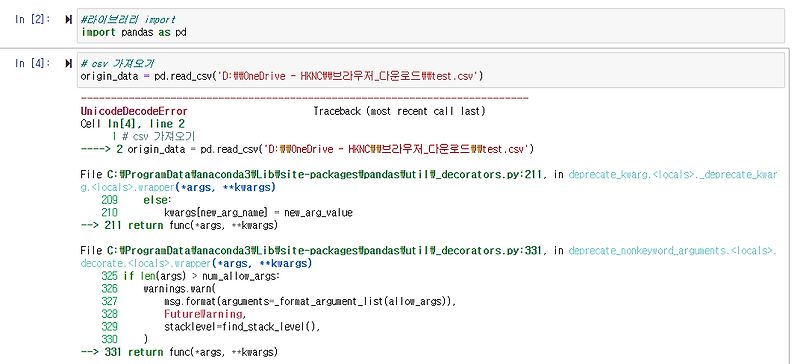Screen dimensions: 800x364
Task: Click line '--> 211 return func(*args, **kwargs)'
Action: [179, 226]
